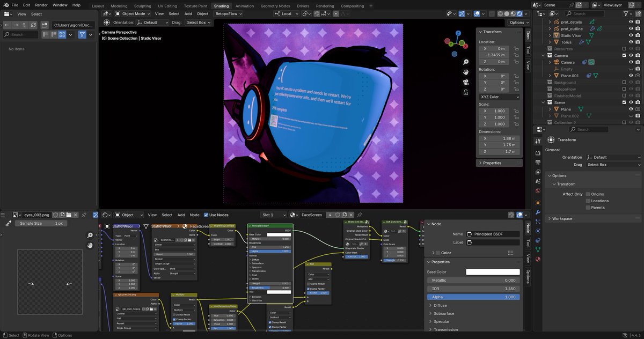The height and width of the screenshot is (339, 644).
Task: Select rendered viewport shading mode
Action: [x=518, y=14]
